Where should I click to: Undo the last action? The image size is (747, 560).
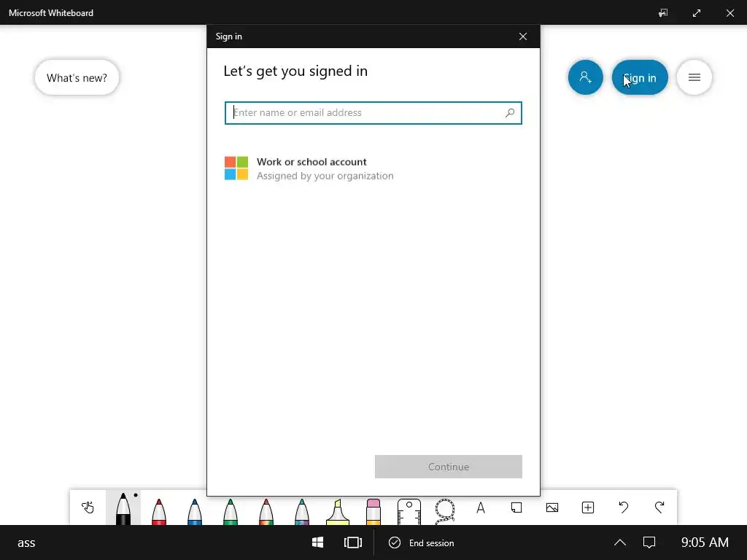click(624, 507)
